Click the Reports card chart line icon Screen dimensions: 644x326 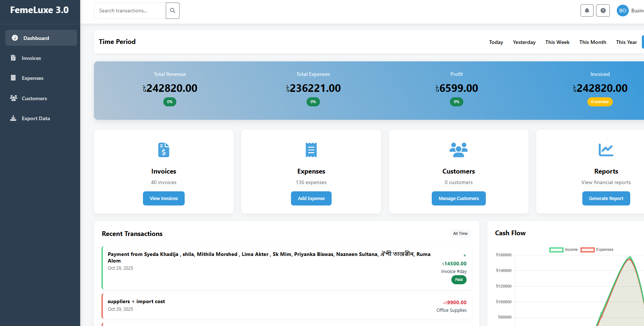coord(606,150)
